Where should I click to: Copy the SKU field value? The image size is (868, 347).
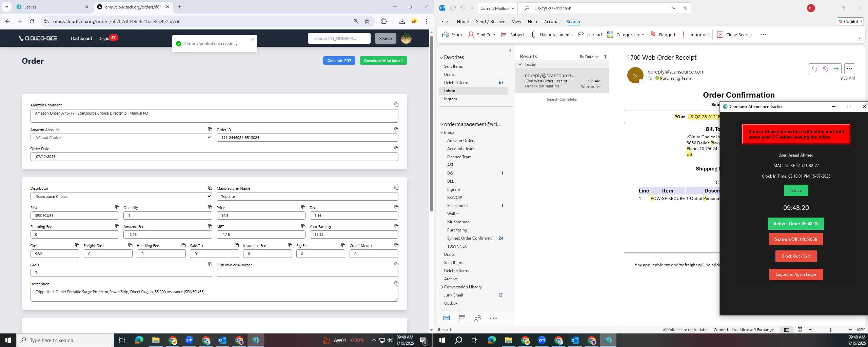tap(117, 207)
